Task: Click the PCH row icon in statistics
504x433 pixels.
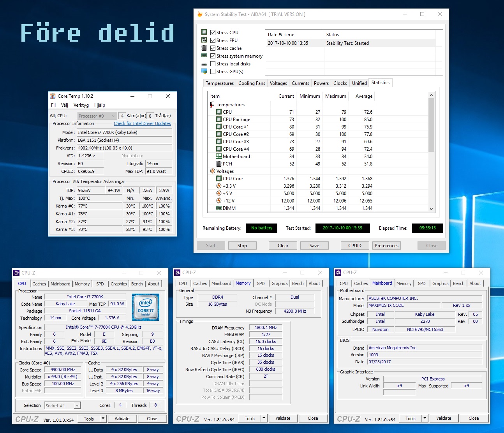Action: click(x=219, y=164)
